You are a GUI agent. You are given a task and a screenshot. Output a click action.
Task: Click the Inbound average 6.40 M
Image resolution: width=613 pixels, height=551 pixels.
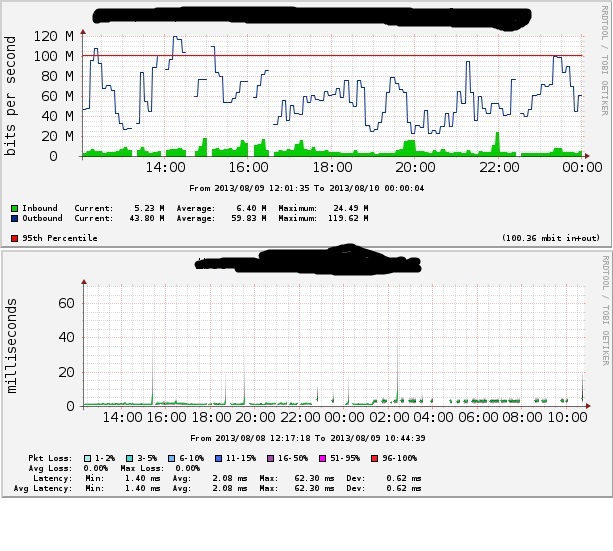pos(251,208)
